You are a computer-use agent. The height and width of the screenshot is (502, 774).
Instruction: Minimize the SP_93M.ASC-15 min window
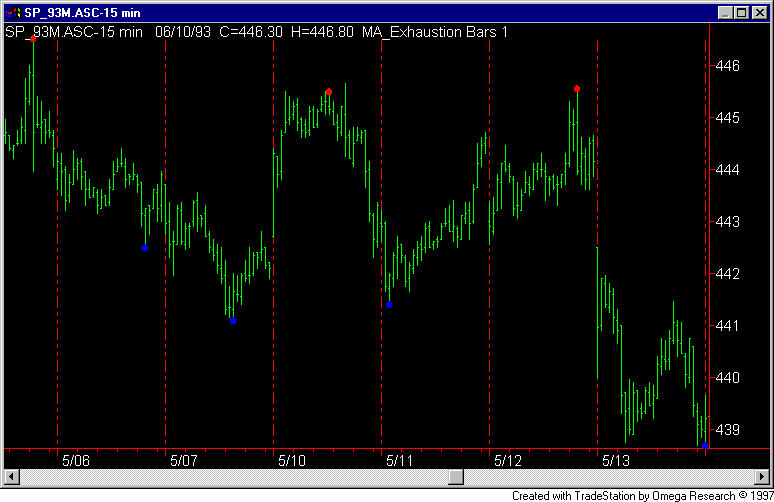(725, 13)
